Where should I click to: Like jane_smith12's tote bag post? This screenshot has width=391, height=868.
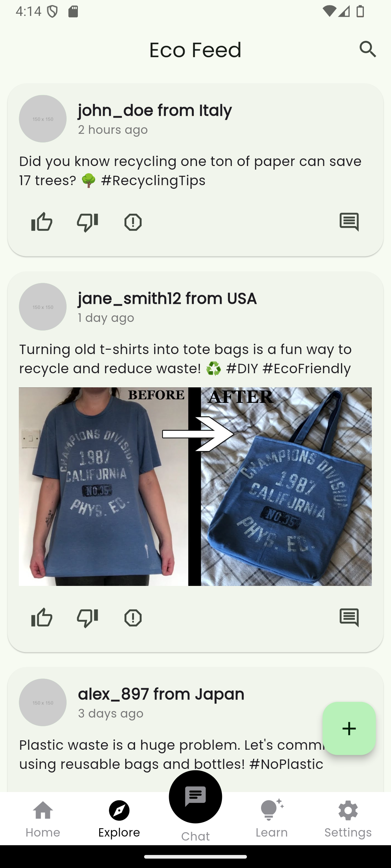pos(42,617)
